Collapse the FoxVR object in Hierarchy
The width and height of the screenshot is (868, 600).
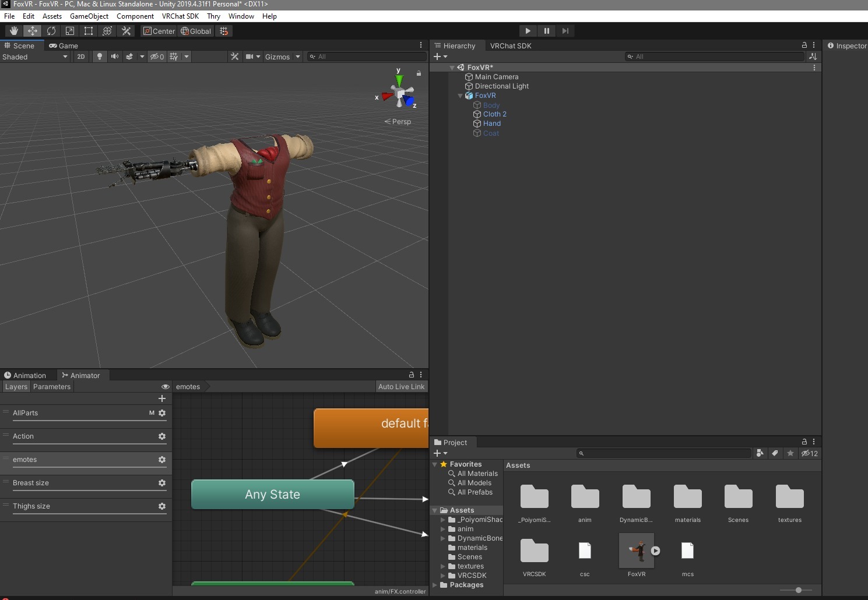(x=460, y=96)
